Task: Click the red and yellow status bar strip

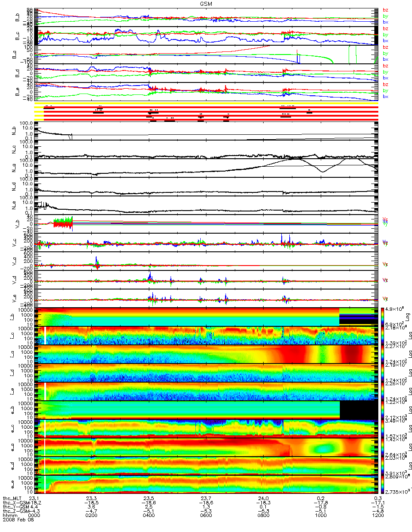Action: [x=206, y=113]
